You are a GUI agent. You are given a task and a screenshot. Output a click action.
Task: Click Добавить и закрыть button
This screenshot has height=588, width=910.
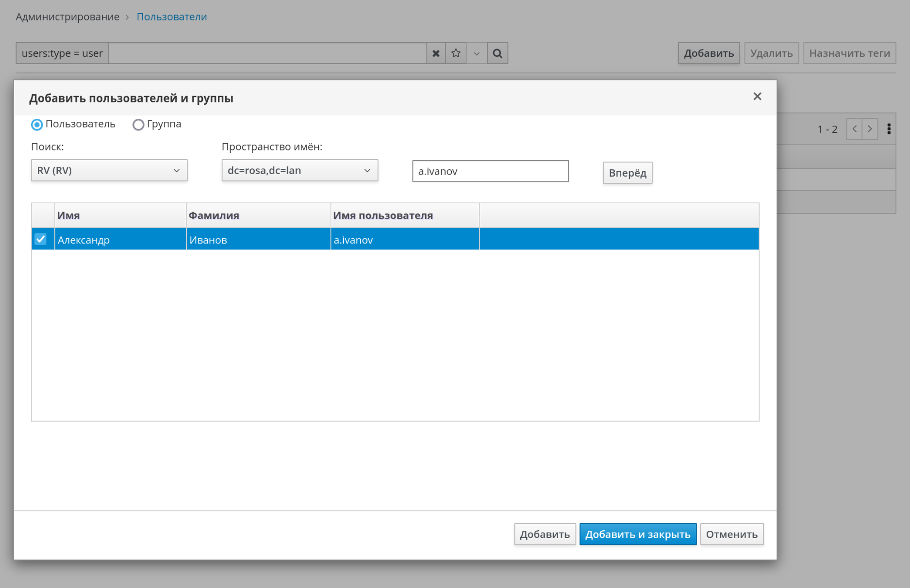[x=638, y=534]
